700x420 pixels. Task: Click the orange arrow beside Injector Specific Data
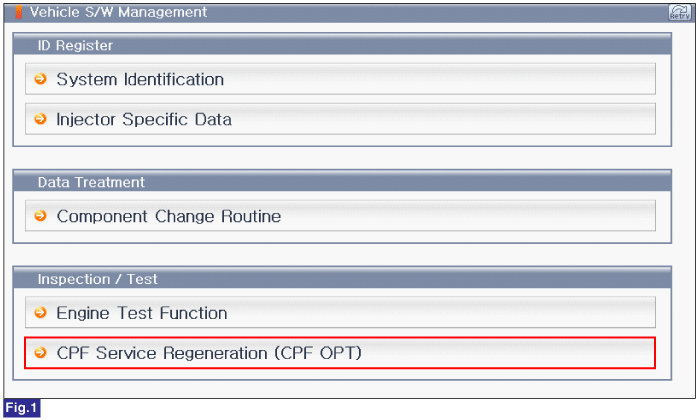point(41,119)
